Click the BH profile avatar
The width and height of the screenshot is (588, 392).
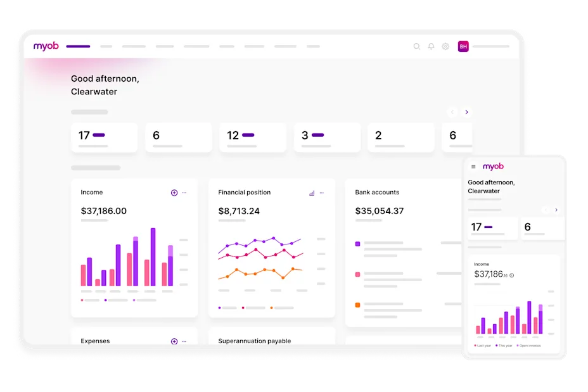463,46
